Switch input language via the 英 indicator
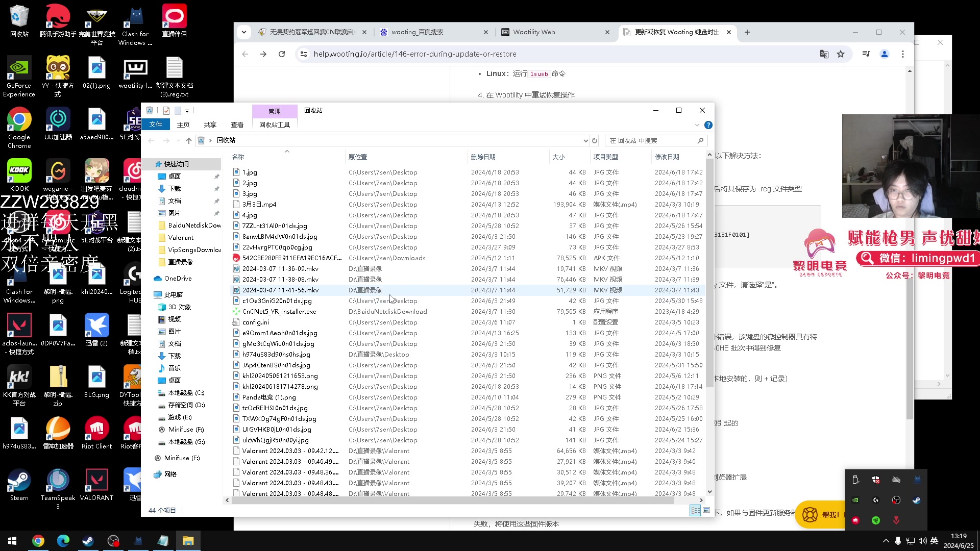This screenshot has width=980, height=551. click(x=934, y=541)
